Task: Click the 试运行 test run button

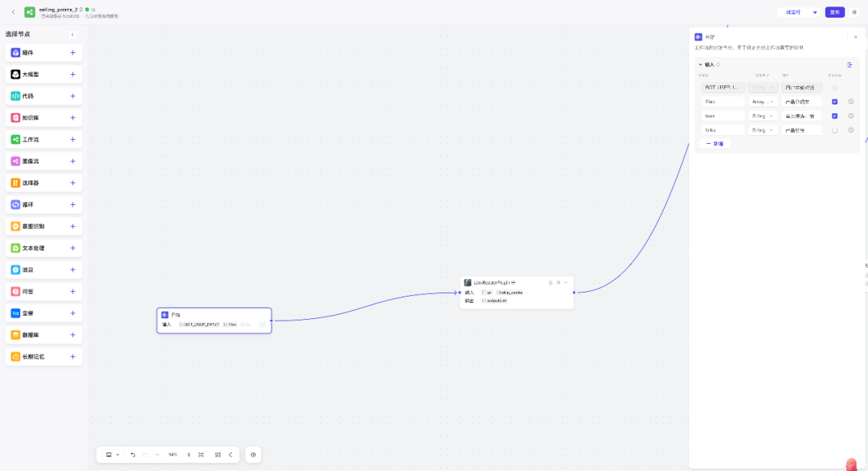Action: point(793,12)
